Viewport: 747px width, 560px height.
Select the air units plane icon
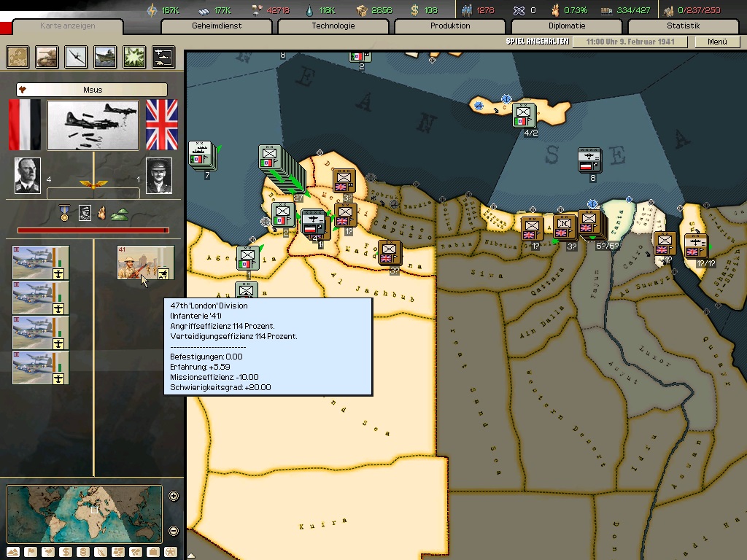pyautogui.click(x=76, y=56)
